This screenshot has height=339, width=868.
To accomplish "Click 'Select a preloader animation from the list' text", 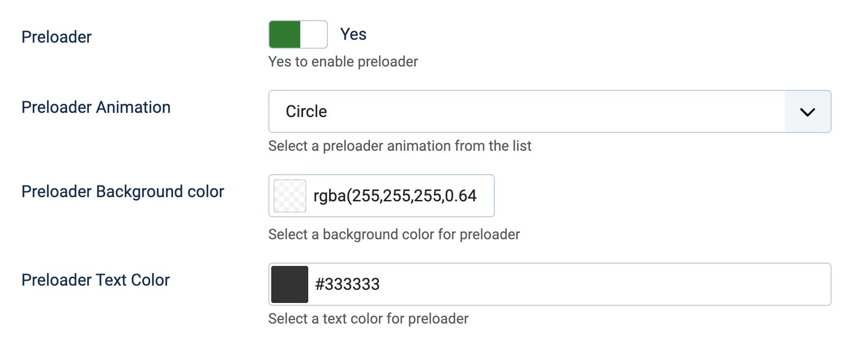I will 400,146.
